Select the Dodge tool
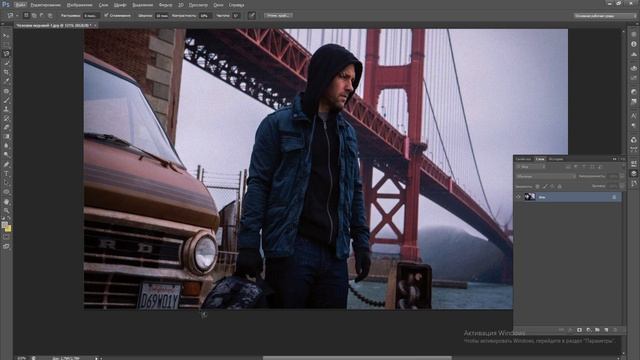The image size is (640, 360). coord(6,155)
